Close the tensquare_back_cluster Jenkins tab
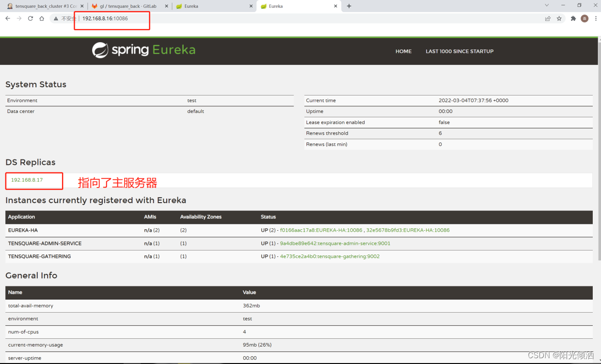This screenshot has width=601, height=364. coord(81,6)
